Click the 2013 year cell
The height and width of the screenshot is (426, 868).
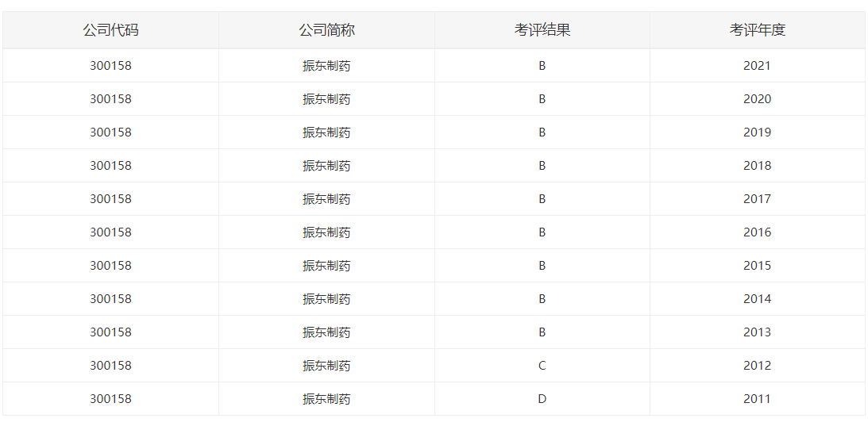(x=757, y=332)
